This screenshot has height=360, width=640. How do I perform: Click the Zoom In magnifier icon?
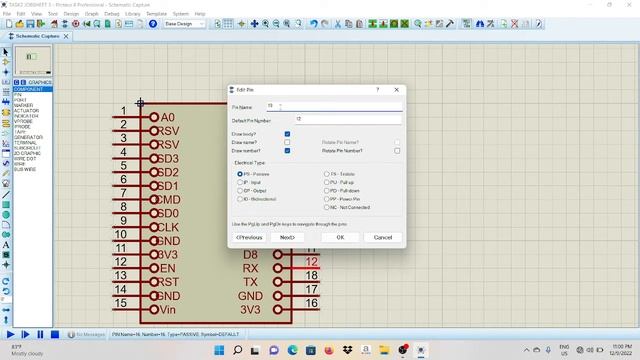coord(265,24)
